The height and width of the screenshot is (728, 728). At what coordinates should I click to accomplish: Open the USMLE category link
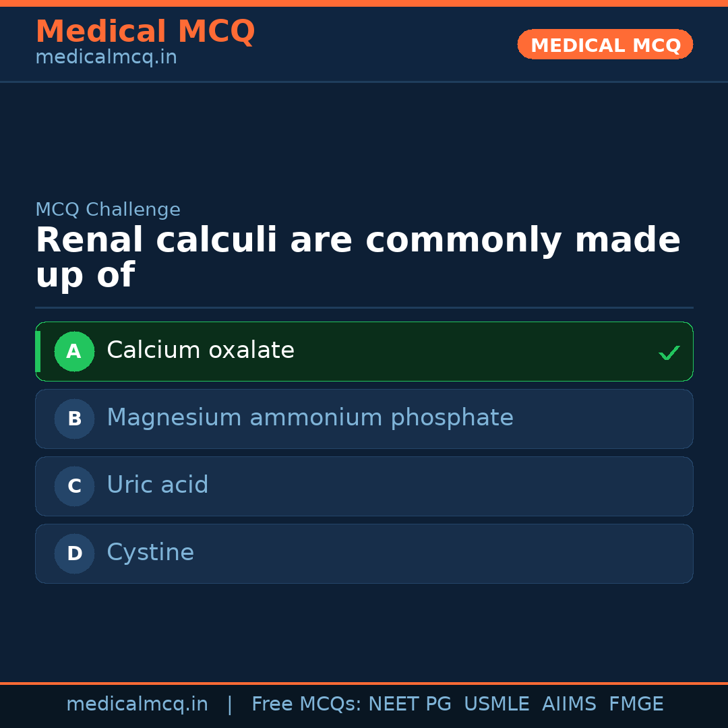[497, 703]
